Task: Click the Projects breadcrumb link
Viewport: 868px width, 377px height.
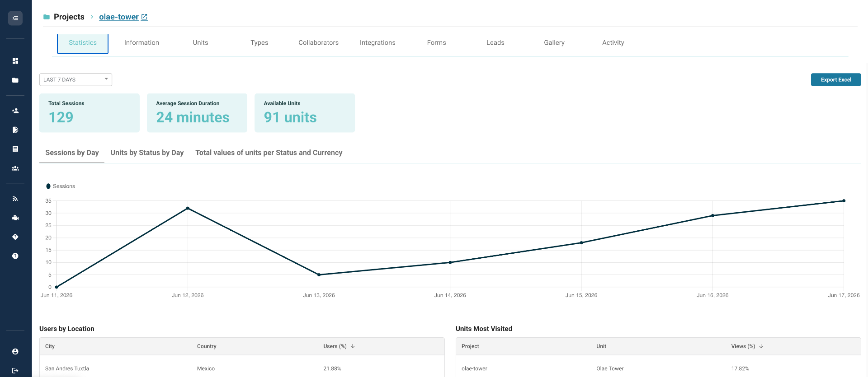Action: (69, 17)
